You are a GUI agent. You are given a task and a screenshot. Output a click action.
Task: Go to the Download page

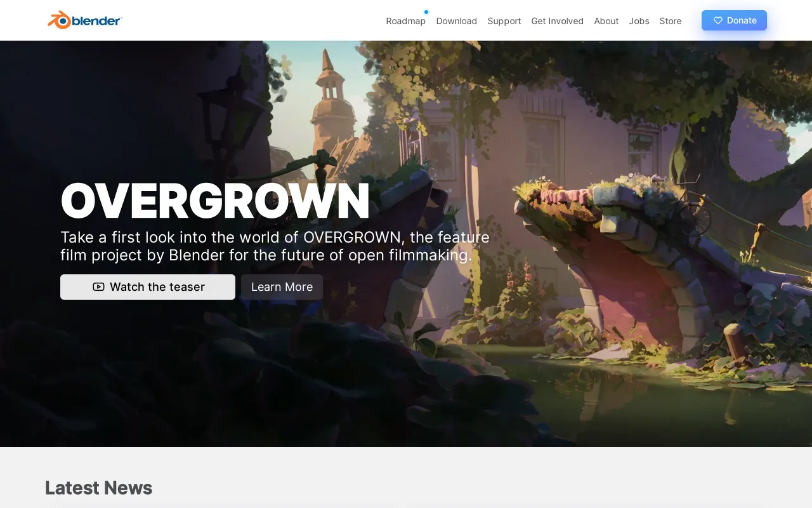click(456, 21)
